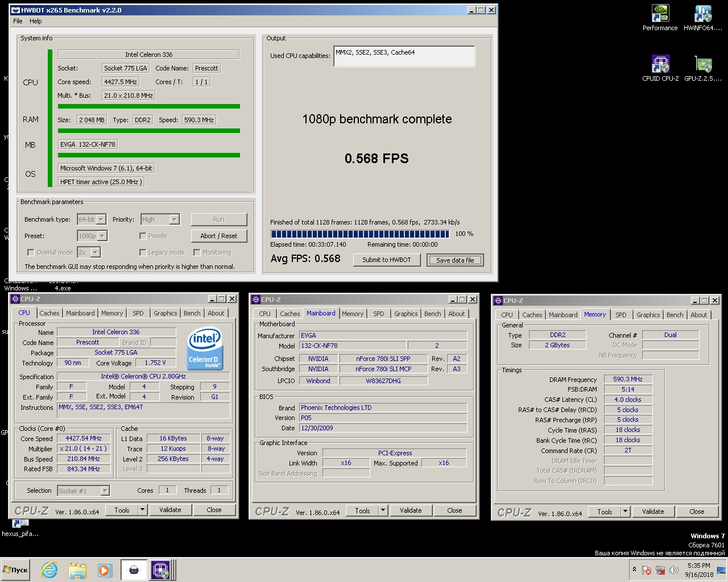This screenshot has width=728, height=582.
Task: Switch to Bench tab in CPU-Z CPU window
Action: click(x=192, y=313)
